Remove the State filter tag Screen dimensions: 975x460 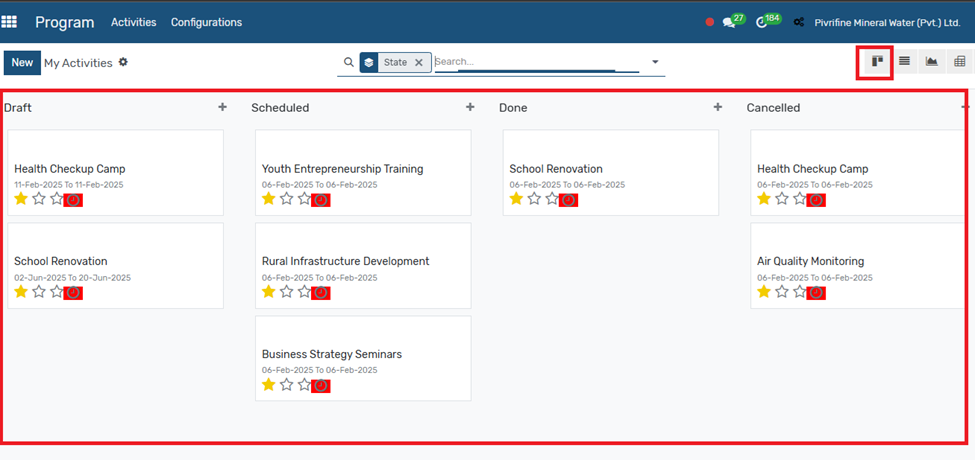419,62
